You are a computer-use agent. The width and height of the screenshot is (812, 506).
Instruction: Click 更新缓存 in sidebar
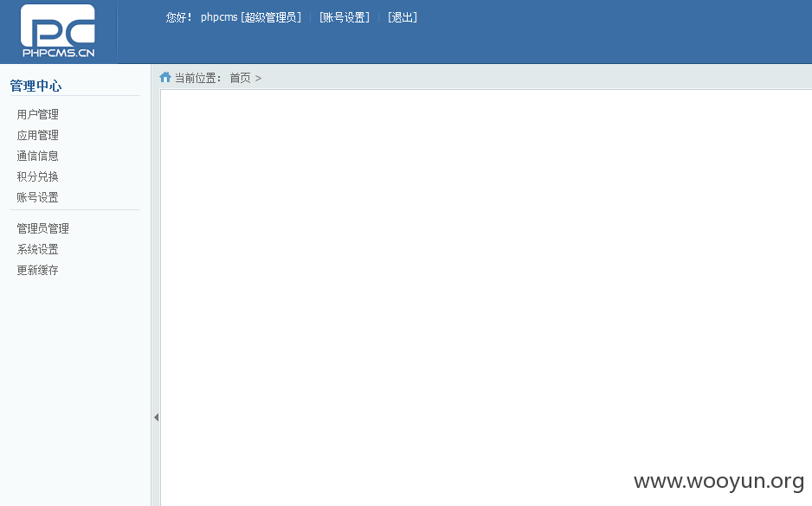click(x=37, y=270)
